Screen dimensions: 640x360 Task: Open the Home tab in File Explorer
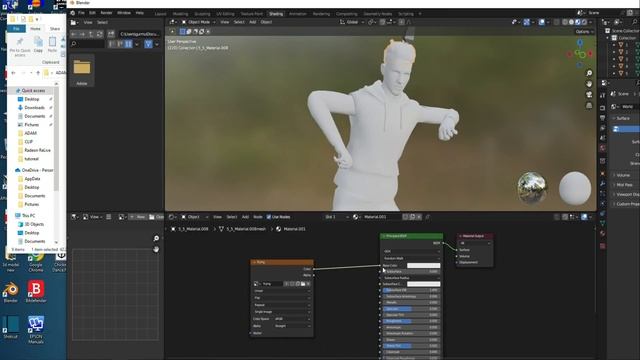tap(35, 29)
